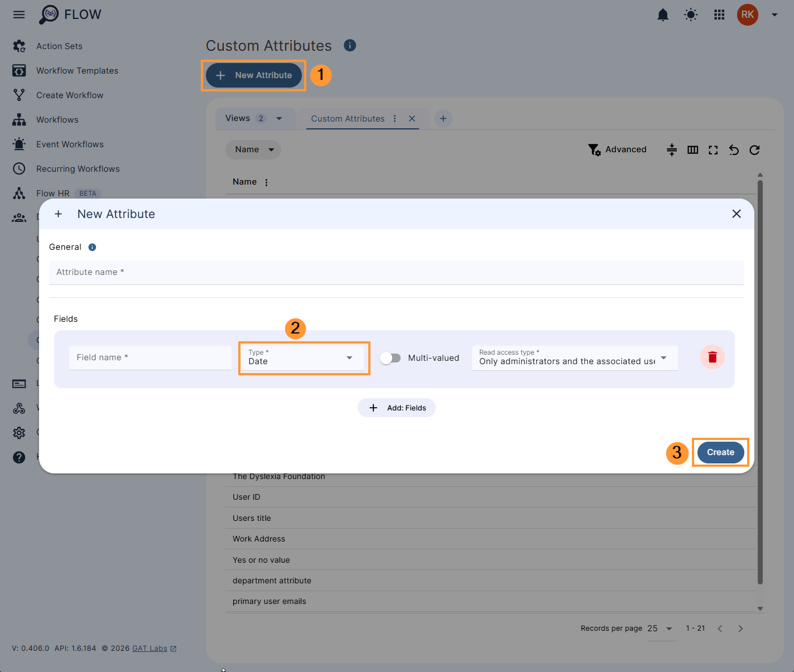Image resolution: width=794 pixels, height=672 pixels.
Task: Click the Add: Fields button
Action: click(x=397, y=408)
